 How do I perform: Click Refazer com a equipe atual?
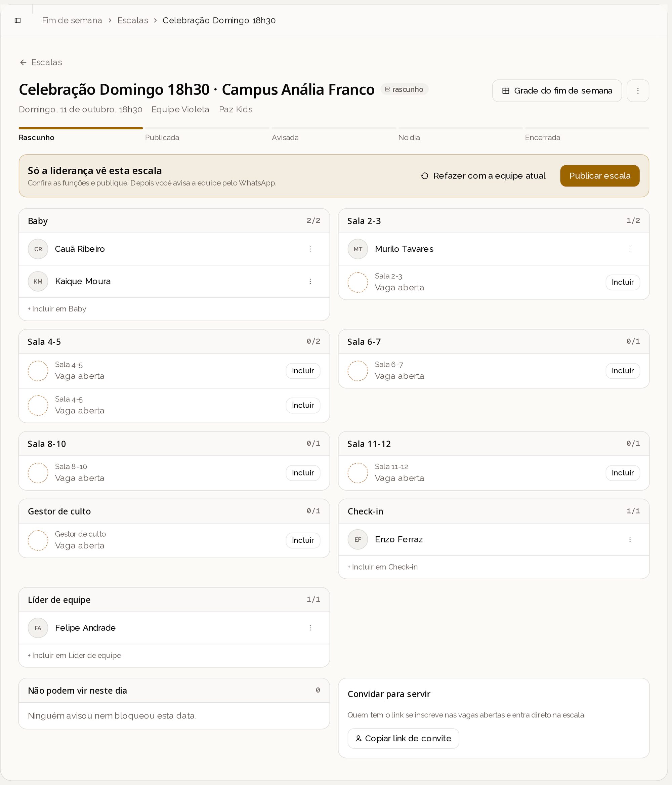484,176
